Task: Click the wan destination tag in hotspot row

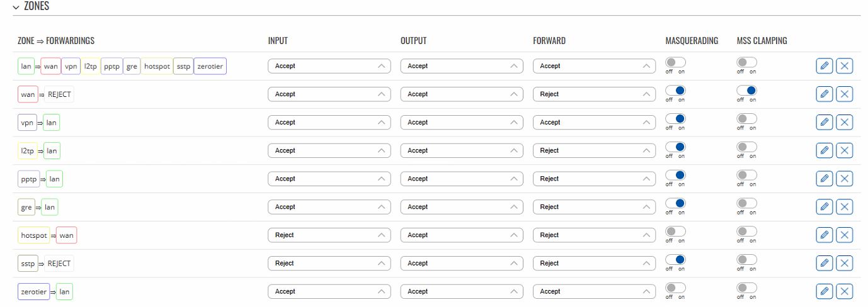Action: click(x=66, y=235)
